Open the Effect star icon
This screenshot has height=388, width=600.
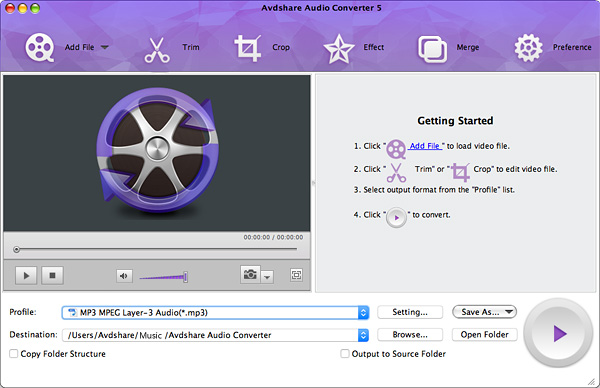(x=339, y=49)
